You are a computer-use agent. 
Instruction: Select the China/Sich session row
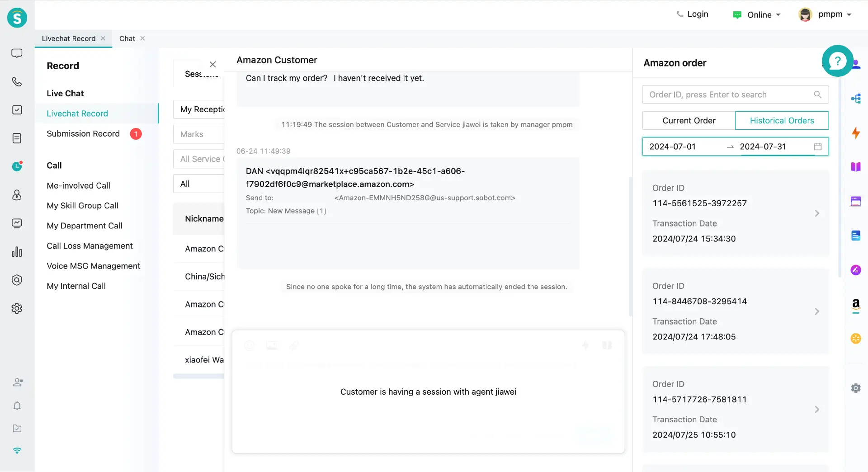pyautogui.click(x=199, y=277)
